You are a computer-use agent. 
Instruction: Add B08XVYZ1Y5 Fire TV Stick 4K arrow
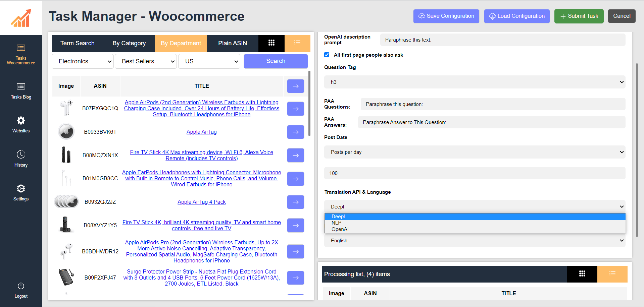point(296,225)
